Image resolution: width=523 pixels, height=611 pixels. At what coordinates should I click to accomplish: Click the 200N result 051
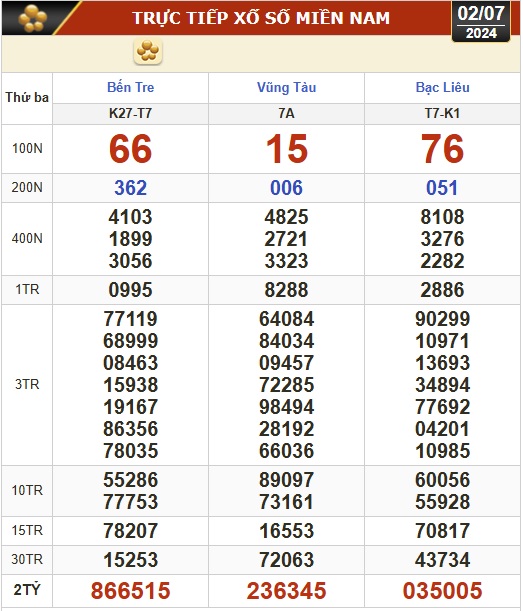[x=442, y=188]
